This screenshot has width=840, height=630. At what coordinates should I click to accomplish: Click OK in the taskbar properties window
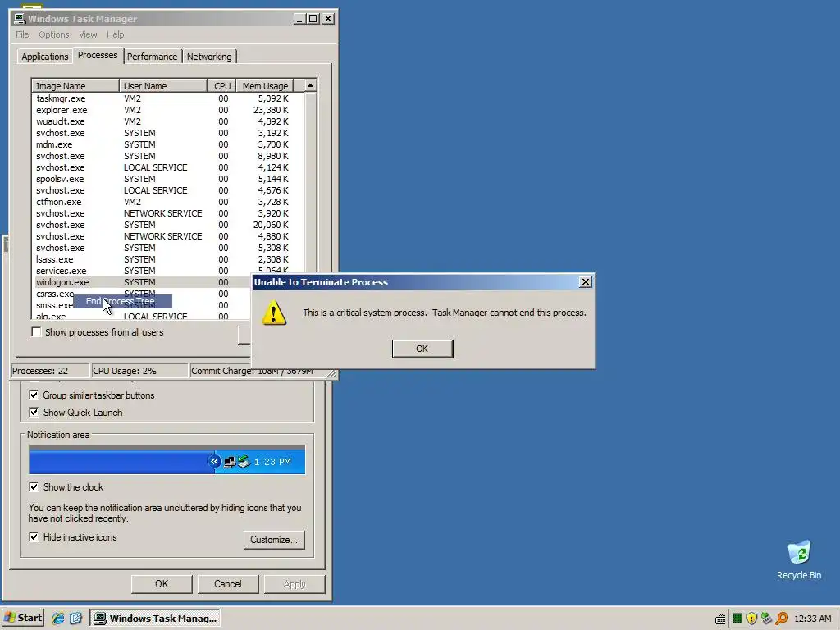click(x=162, y=584)
